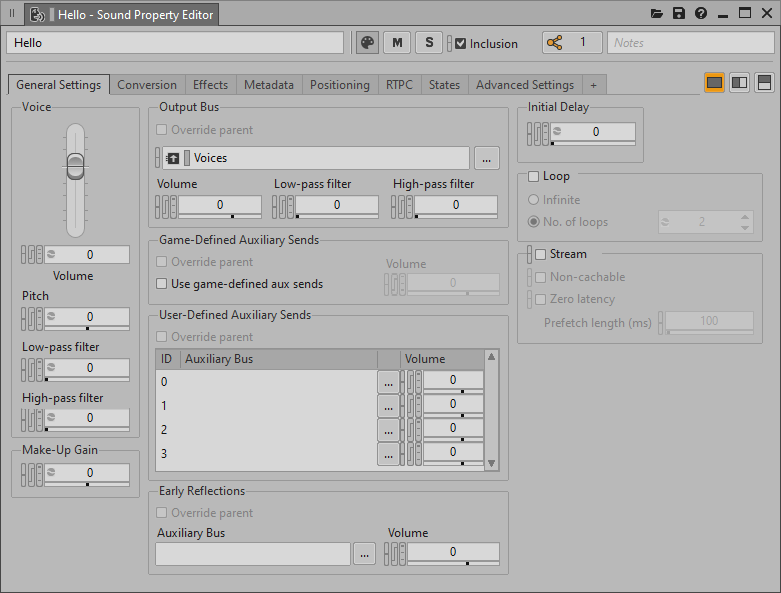This screenshot has height=593, width=781.
Task: Click the open folder icon in title bar
Action: [x=657, y=14]
